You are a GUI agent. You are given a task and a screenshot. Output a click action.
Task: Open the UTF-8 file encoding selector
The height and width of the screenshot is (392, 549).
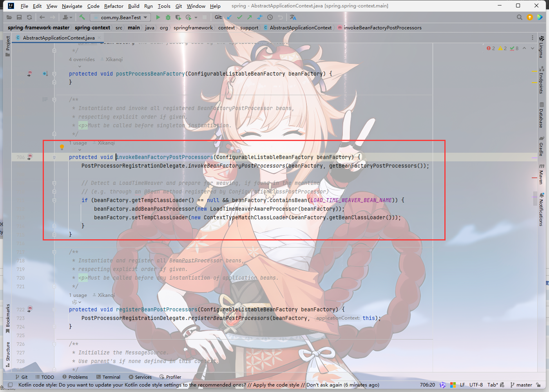[476, 385]
